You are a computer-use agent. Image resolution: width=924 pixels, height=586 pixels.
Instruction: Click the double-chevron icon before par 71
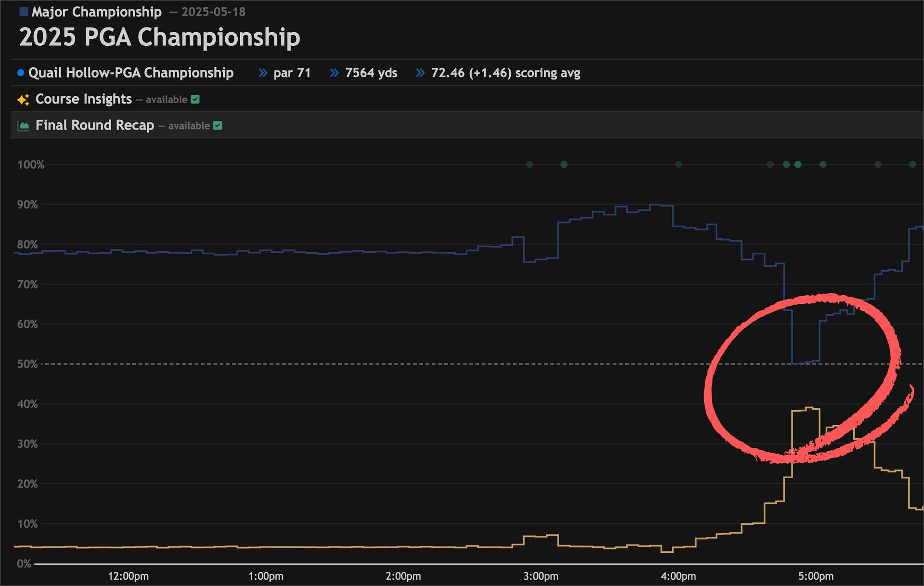(x=263, y=73)
